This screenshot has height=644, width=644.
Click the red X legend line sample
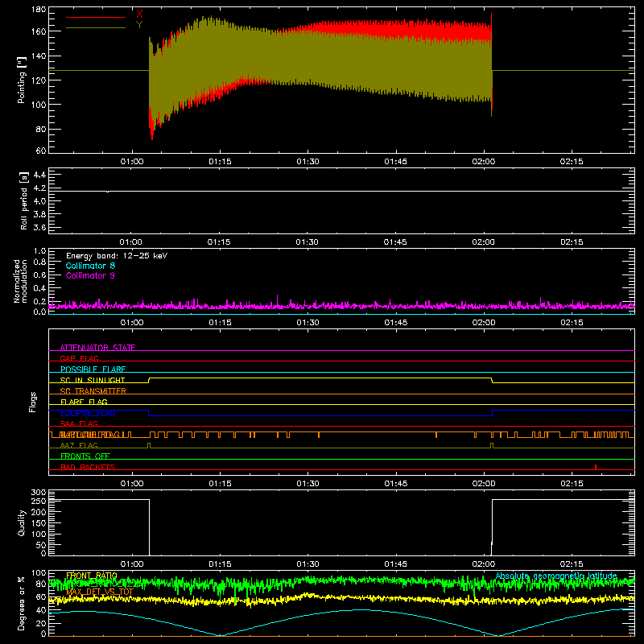(96, 17)
